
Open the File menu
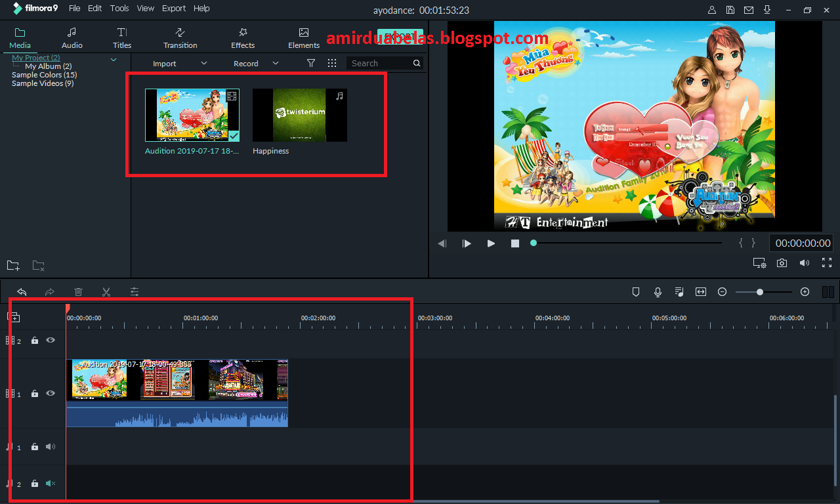click(74, 9)
